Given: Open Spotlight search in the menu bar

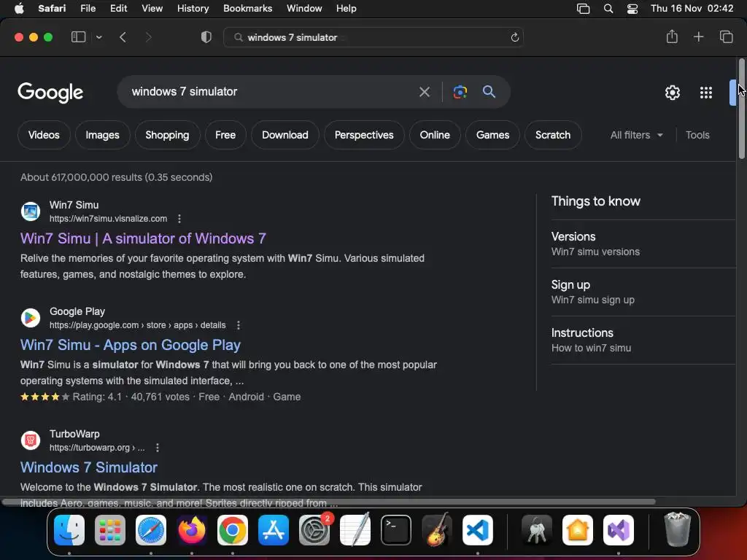Looking at the screenshot, I should coord(608,9).
